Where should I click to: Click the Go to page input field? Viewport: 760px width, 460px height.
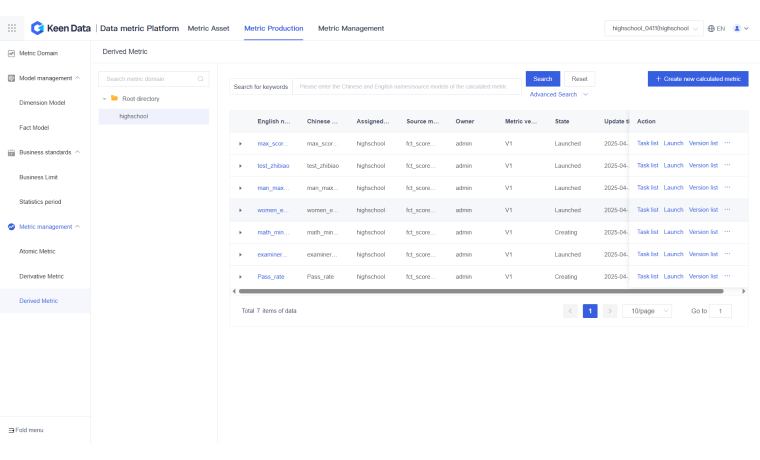click(x=720, y=311)
